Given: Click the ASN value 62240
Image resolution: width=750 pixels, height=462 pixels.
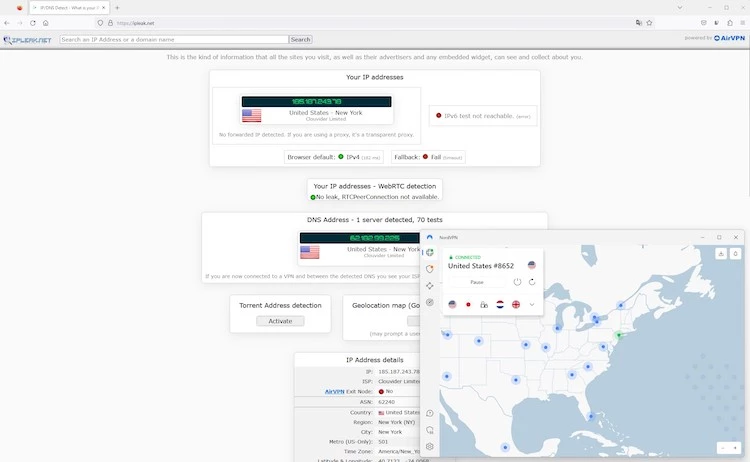Looking at the screenshot, I should pos(386,402).
